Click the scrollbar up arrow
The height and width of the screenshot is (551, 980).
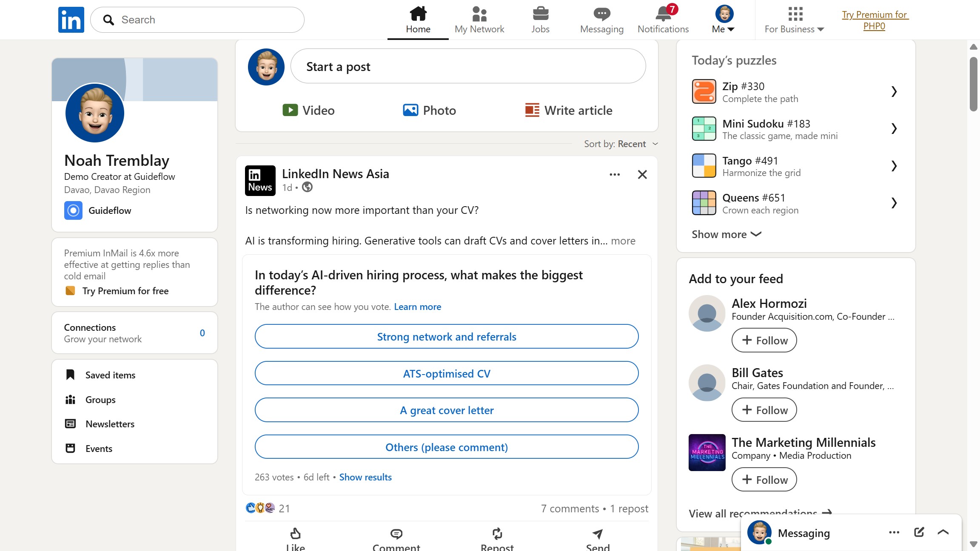tap(974, 47)
